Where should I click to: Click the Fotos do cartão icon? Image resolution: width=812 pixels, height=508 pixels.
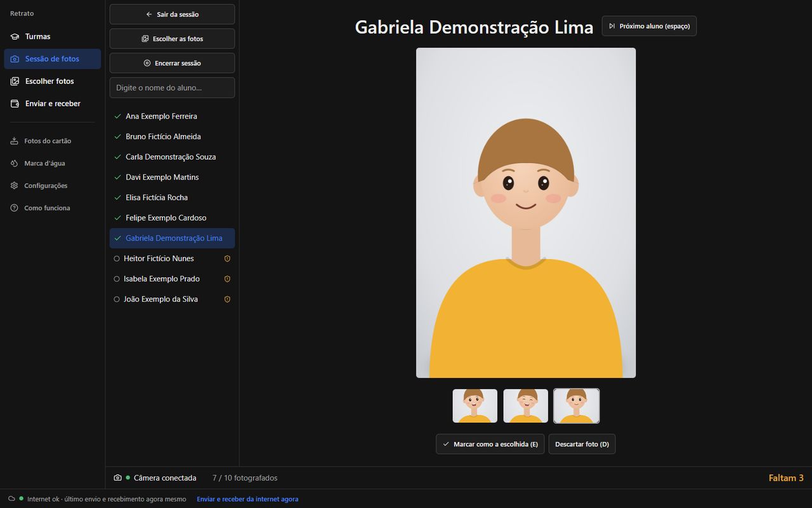pyautogui.click(x=14, y=141)
